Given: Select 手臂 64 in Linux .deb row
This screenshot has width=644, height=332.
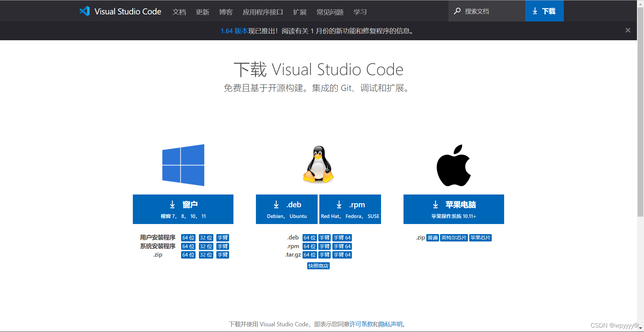Looking at the screenshot, I should coord(342,238).
